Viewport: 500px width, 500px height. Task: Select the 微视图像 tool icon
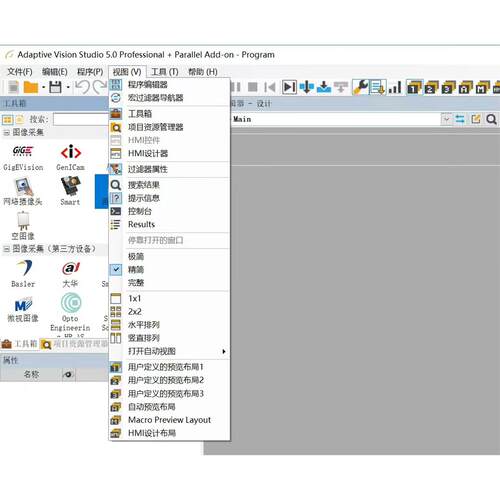pyautogui.click(x=23, y=309)
